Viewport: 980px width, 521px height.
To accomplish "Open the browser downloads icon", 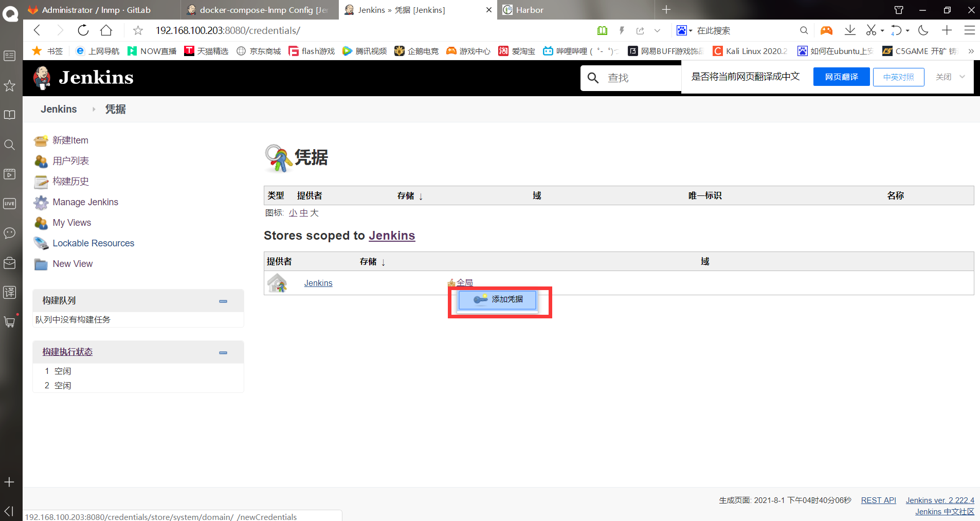I will pos(849,30).
